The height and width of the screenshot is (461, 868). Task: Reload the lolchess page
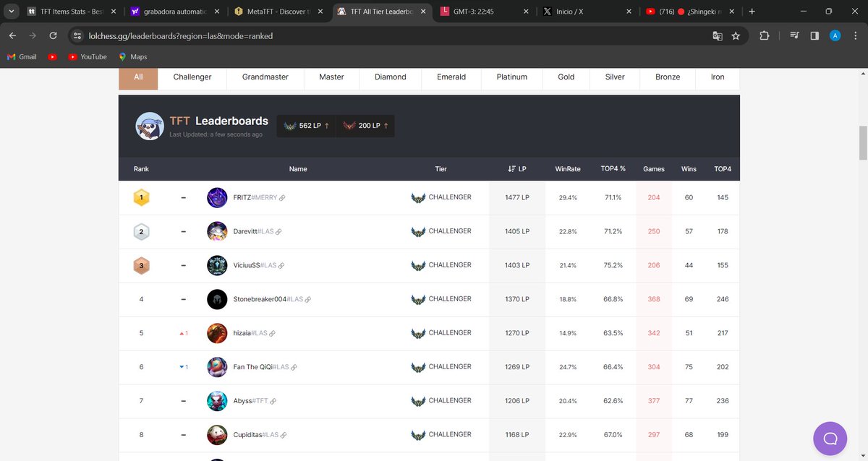53,35
